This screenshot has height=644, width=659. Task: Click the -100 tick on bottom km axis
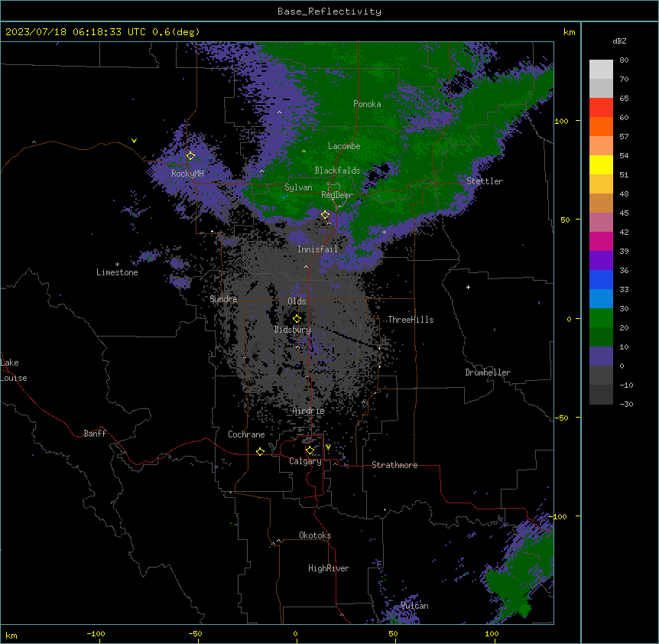click(x=96, y=634)
